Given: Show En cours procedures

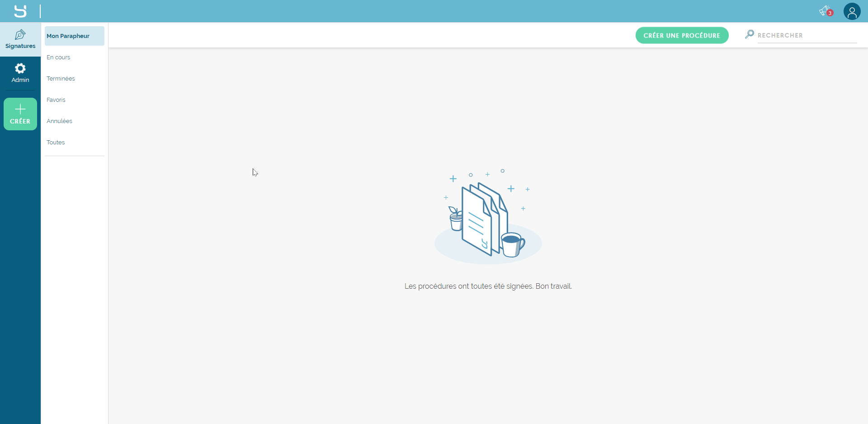Looking at the screenshot, I should coord(58,57).
